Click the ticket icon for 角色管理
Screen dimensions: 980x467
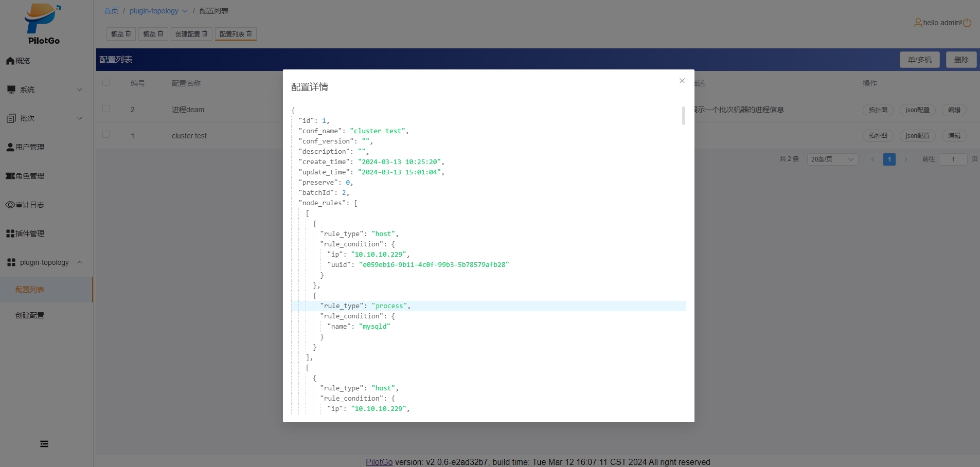pos(10,176)
